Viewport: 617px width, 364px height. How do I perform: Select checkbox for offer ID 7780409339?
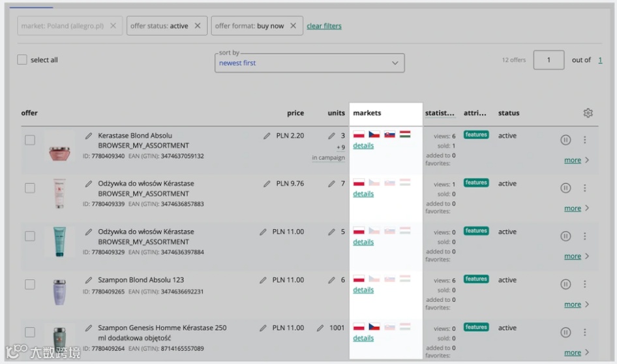(30, 188)
